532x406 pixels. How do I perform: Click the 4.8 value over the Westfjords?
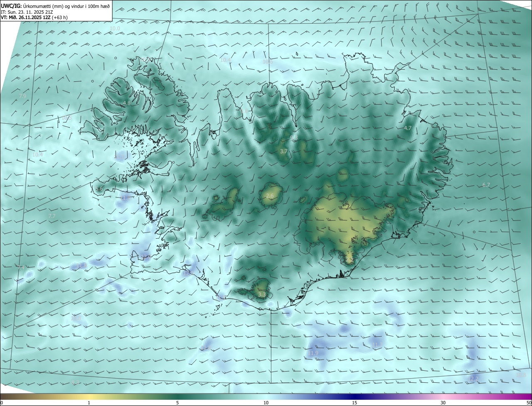[x=127, y=103]
